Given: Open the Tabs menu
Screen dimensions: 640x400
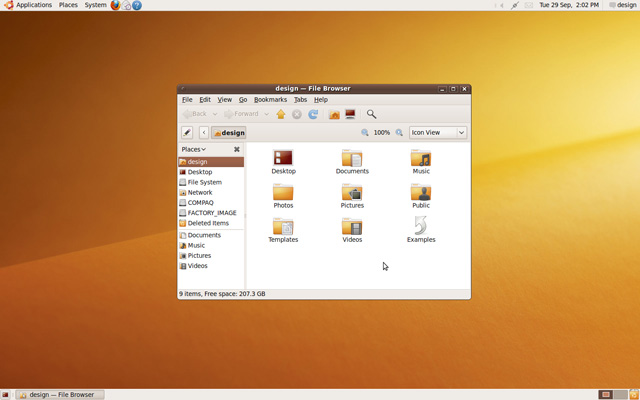Looking at the screenshot, I should [300, 100].
